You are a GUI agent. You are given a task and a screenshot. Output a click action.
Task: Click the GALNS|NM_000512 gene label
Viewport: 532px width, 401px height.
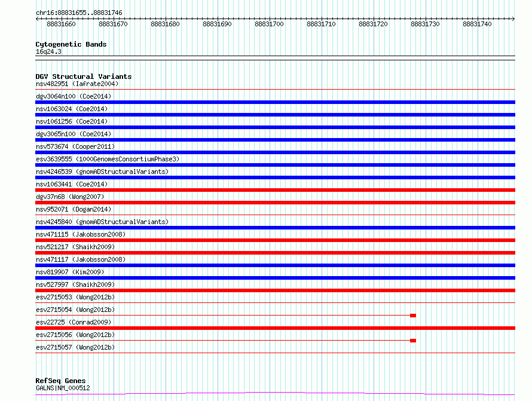pyautogui.click(x=63, y=388)
